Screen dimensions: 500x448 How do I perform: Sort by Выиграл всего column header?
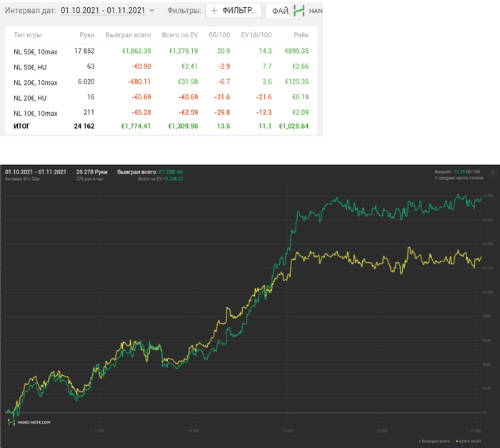point(128,35)
